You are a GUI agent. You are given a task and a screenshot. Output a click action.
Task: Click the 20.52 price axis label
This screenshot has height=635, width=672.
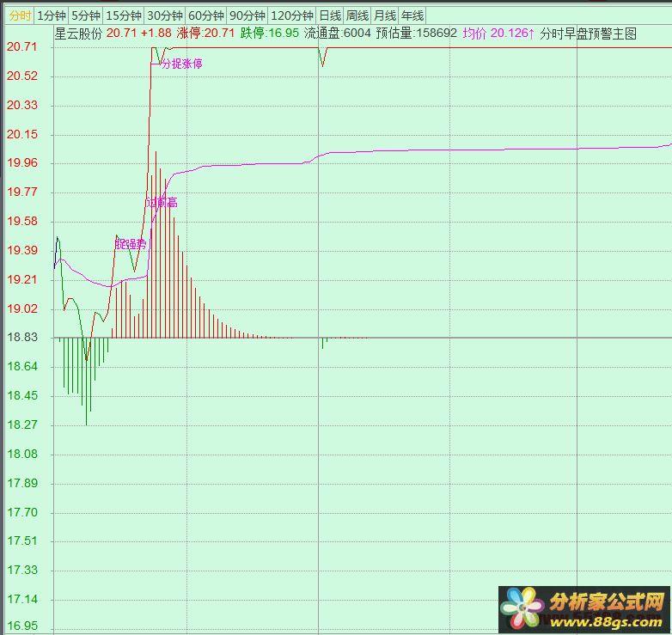22,76
